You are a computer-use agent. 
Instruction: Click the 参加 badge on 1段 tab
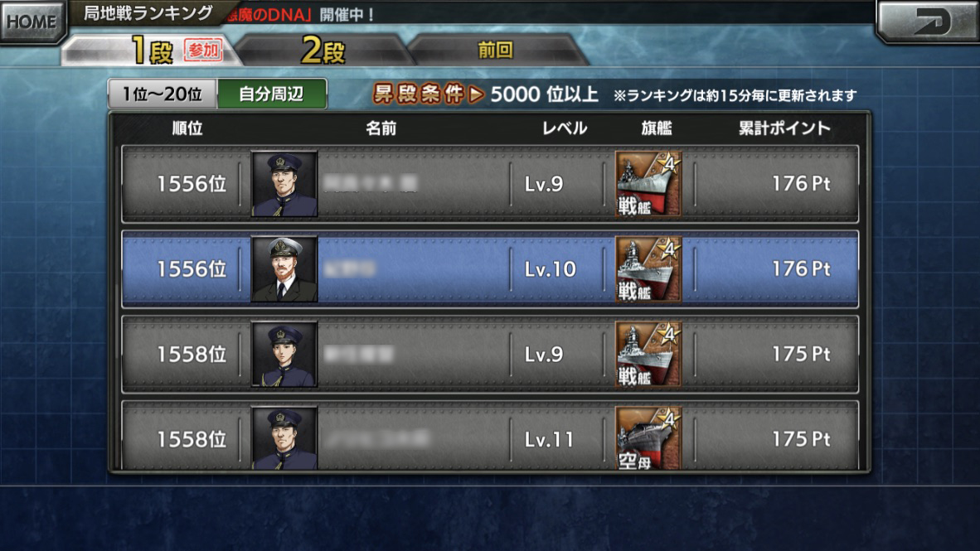(x=203, y=50)
